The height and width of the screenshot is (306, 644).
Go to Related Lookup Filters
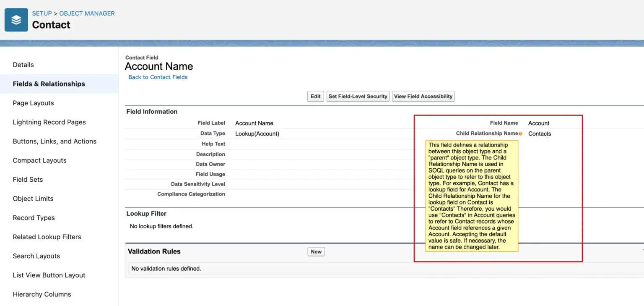pyautogui.click(x=47, y=237)
